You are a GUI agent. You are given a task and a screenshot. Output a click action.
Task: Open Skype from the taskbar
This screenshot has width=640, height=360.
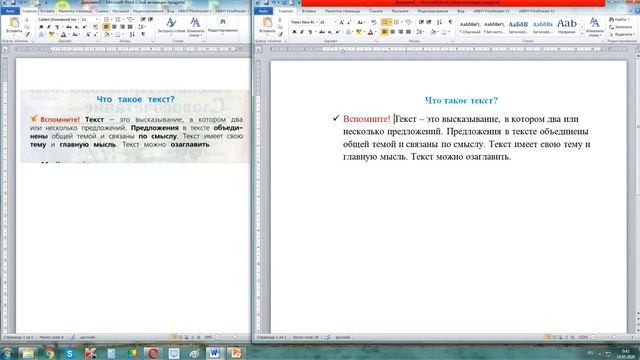69,353
